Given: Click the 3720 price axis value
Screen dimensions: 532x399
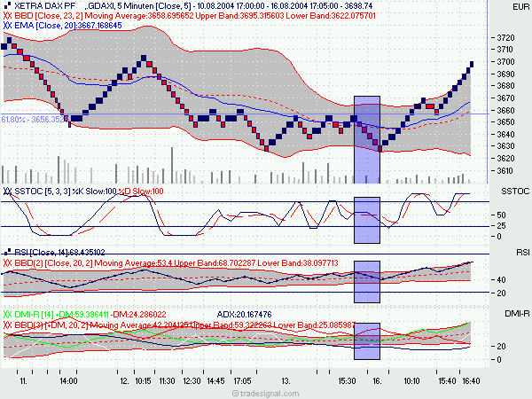Looking at the screenshot, I should (505, 37).
